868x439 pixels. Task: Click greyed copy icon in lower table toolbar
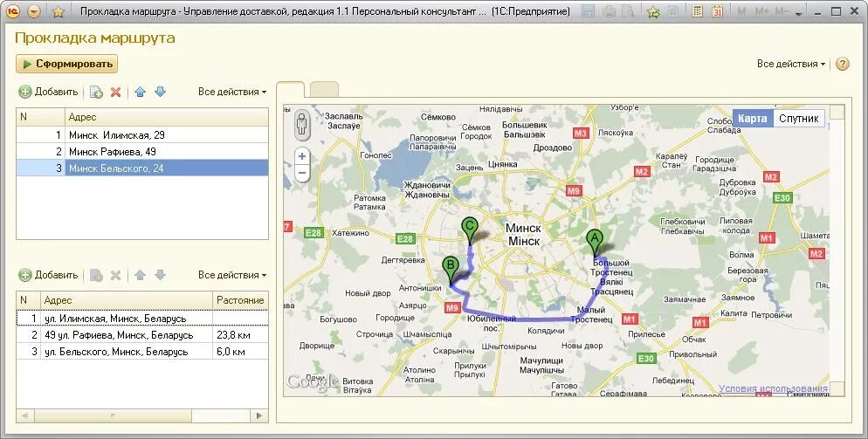pyautogui.click(x=96, y=275)
